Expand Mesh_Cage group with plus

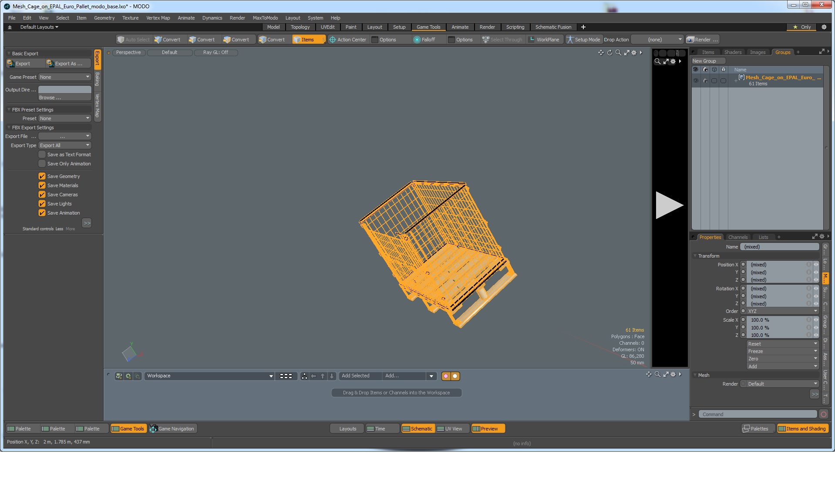click(736, 81)
